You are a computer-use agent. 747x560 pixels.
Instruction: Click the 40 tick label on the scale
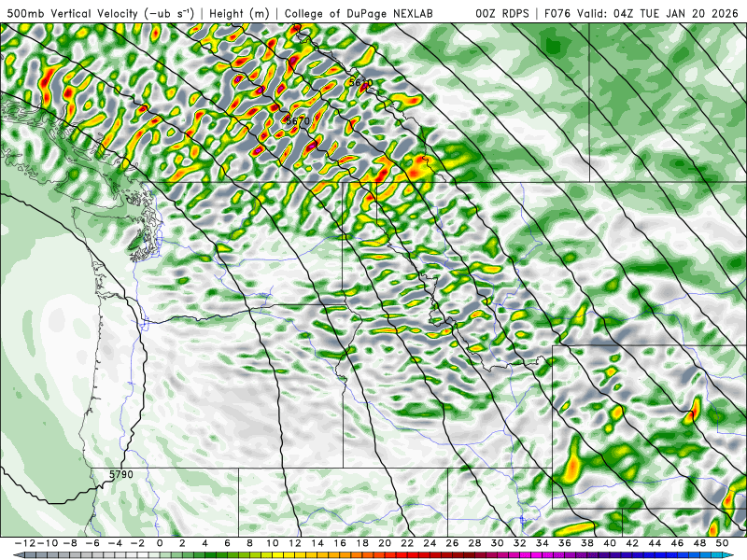(x=610, y=543)
